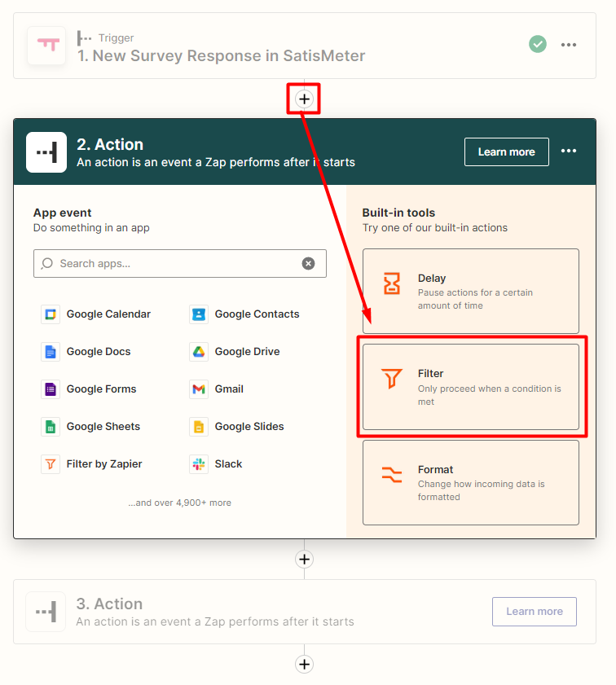Click Learn more in the 2. Action header
Viewport: 616px width, 685px height.
click(x=506, y=152)
